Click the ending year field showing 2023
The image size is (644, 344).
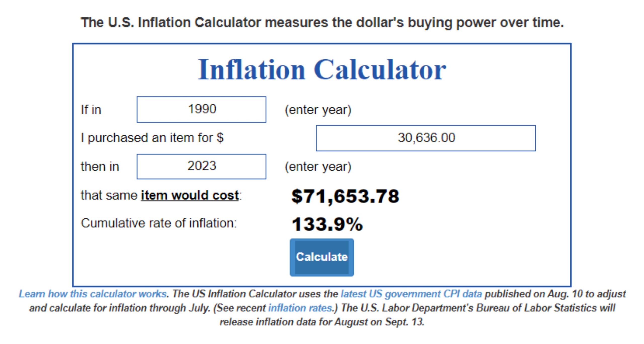pos(201,166)
